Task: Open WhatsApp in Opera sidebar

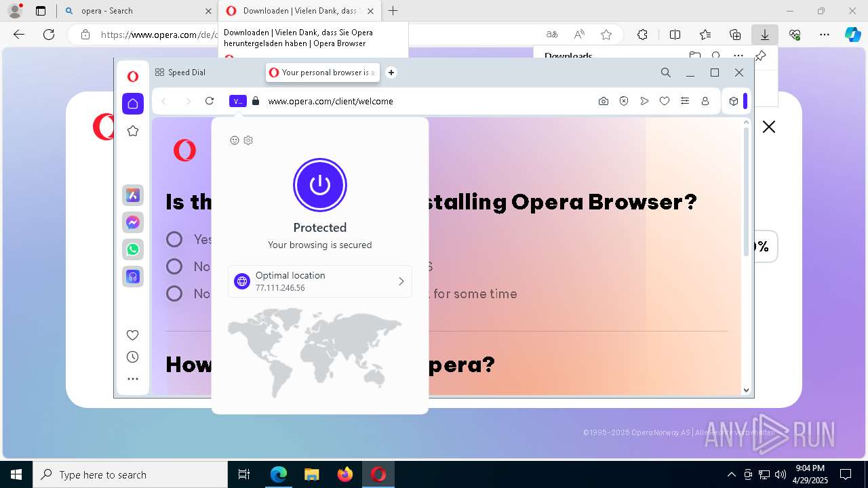Action: [133, 249]
